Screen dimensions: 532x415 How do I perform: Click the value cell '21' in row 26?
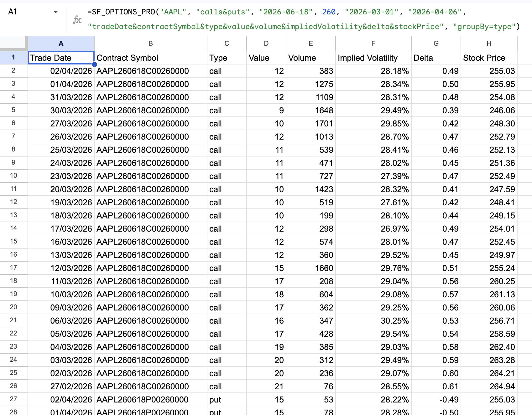[x=266, y=387]
